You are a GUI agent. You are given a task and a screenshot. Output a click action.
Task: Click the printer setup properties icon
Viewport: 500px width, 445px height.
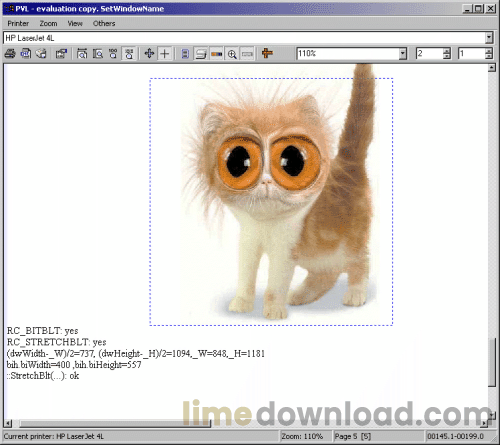(x=61, y=53)
